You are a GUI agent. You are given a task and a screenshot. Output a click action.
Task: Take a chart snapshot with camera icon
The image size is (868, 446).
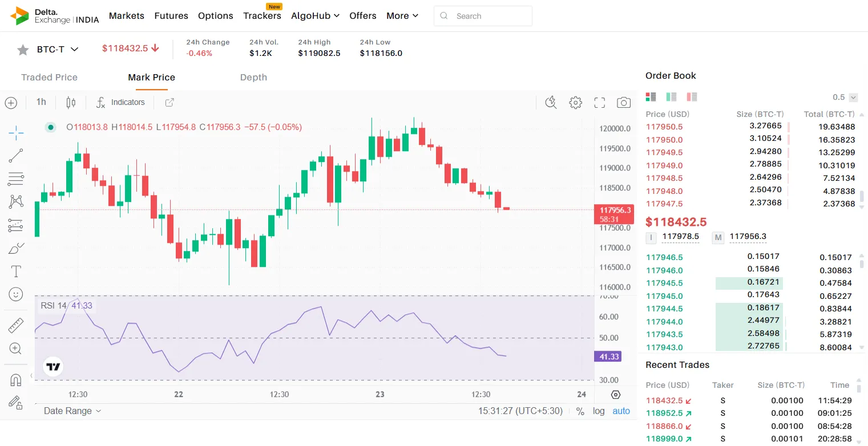pos(623,102)
